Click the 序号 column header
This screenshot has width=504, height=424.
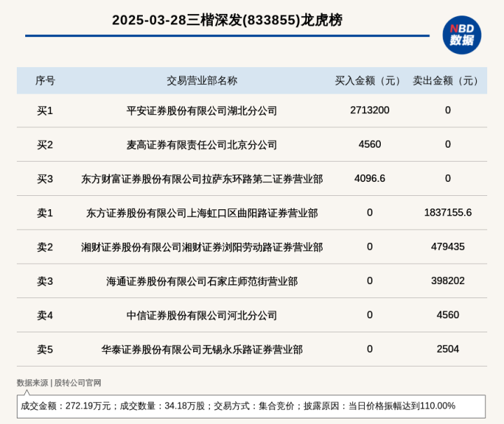[45, 80]
